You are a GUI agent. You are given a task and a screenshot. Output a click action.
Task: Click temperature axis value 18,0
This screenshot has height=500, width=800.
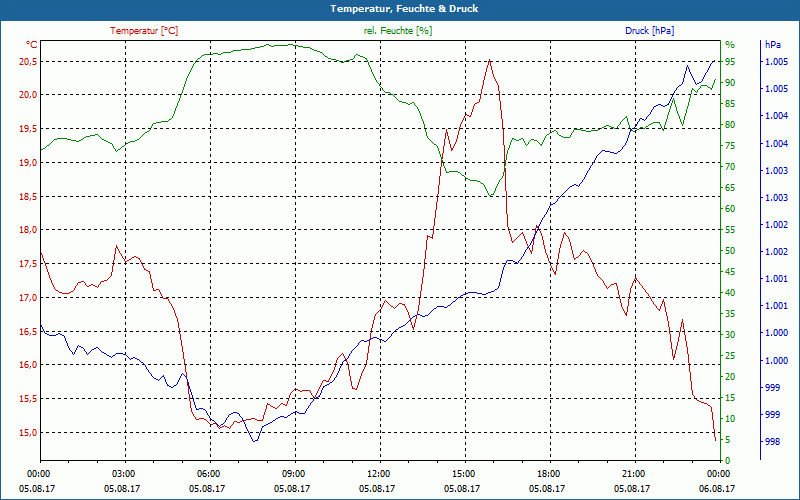point(28,230)
